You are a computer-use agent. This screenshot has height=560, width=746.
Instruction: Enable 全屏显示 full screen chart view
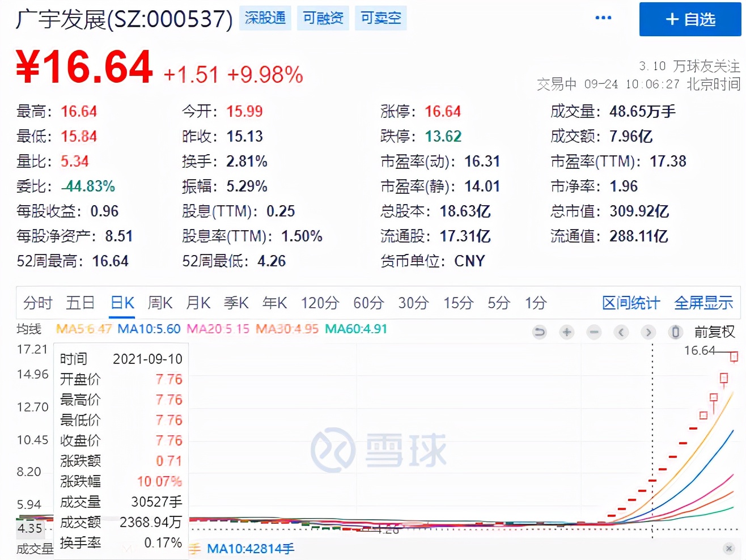[703, 303]
